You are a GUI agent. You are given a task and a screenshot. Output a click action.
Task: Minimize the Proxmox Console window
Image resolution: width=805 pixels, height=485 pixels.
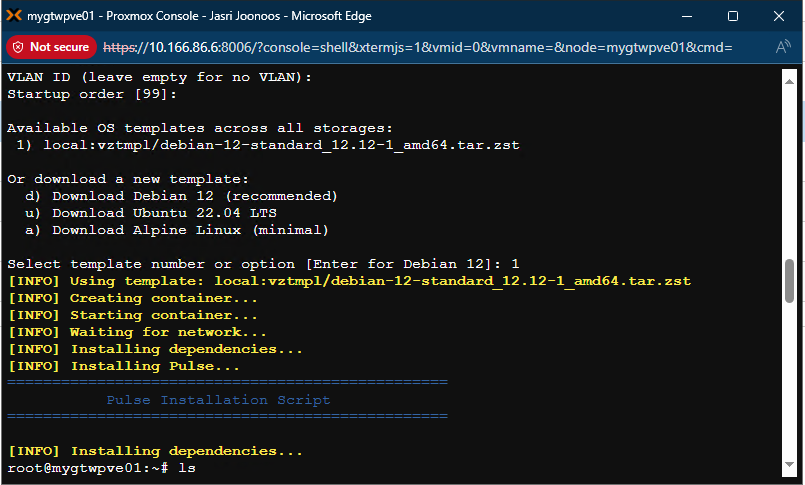pos(687,16)
